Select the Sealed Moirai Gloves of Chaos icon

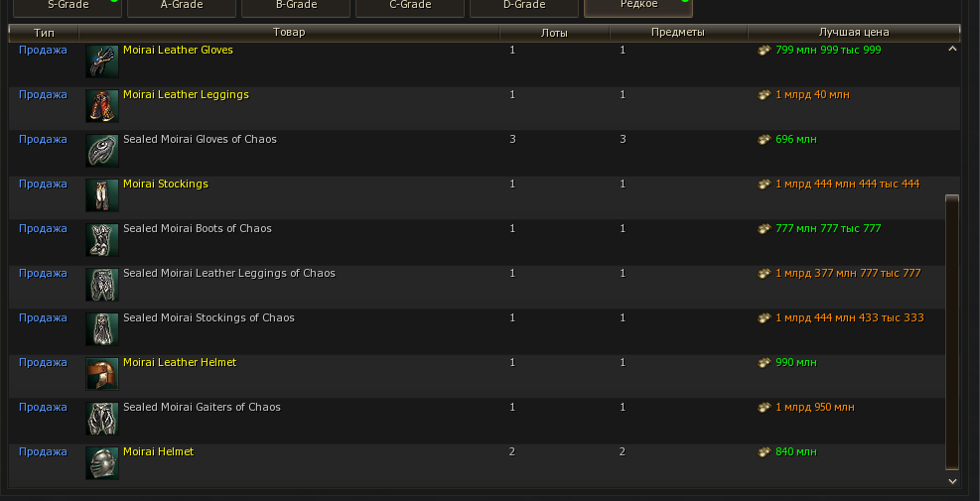(102, 151)
